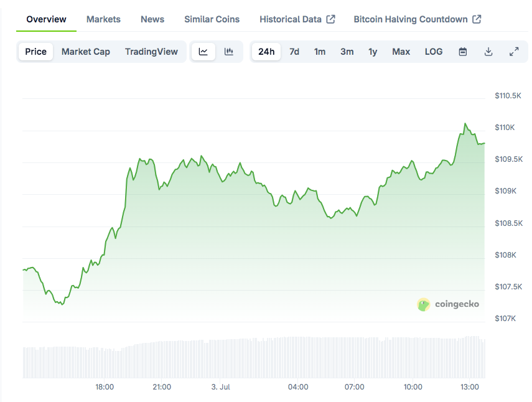
Task: Download chart data icon
Action: 488,52
